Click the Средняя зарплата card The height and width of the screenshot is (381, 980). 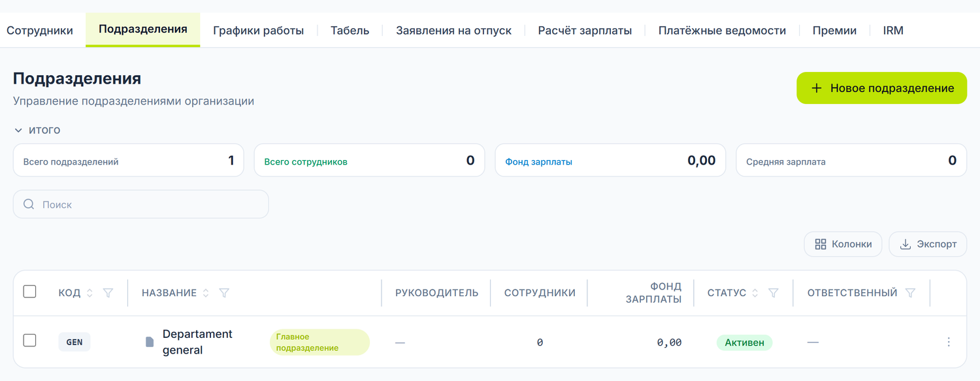tap(851, 161)
